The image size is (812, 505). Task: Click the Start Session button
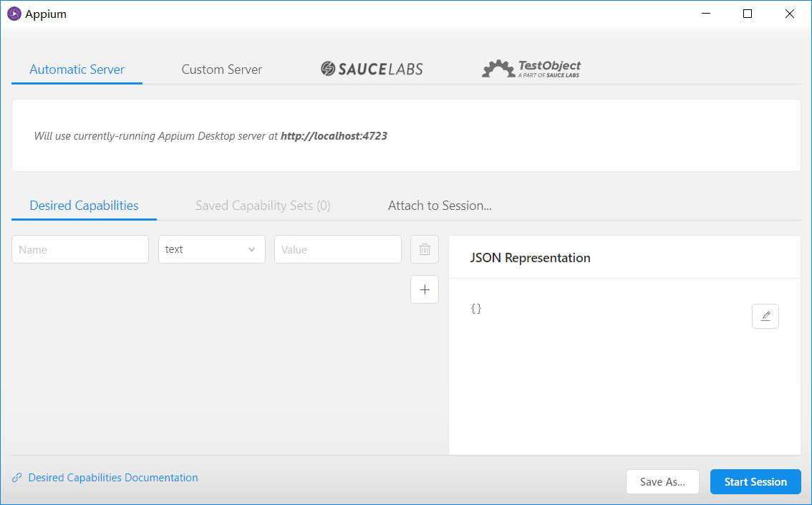[755, 481]
